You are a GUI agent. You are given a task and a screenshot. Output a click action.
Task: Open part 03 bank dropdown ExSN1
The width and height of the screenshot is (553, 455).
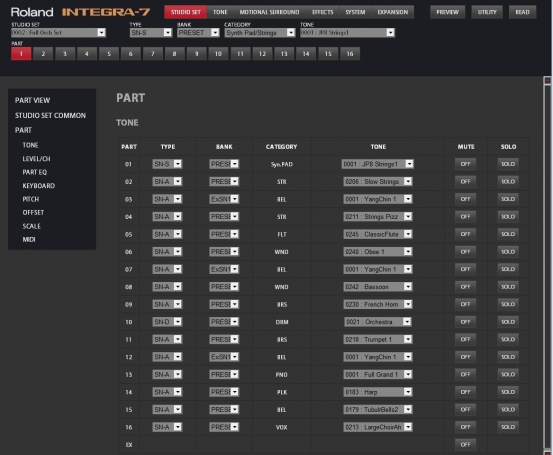tap(224, 199)
